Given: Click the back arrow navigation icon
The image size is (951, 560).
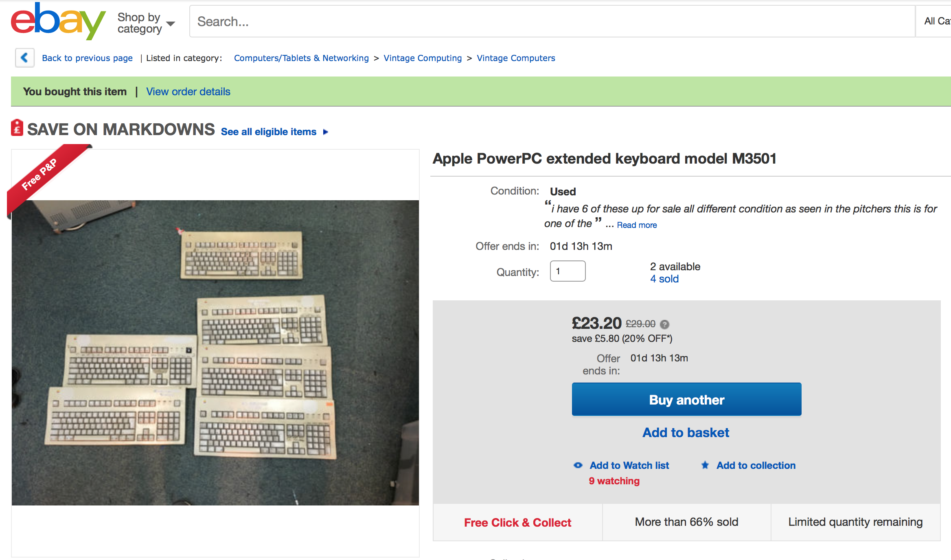Looking at the screenshot, I should click(24, 58).
